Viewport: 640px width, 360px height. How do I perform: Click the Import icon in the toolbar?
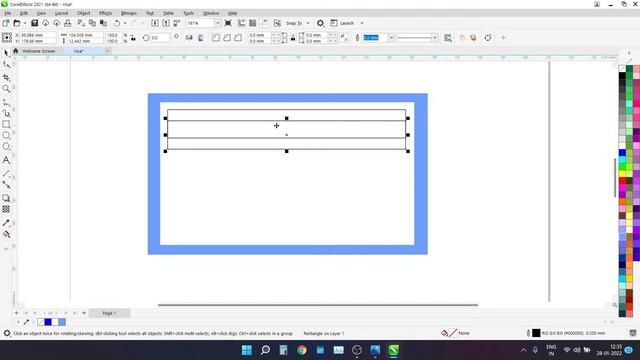(155, 23)
